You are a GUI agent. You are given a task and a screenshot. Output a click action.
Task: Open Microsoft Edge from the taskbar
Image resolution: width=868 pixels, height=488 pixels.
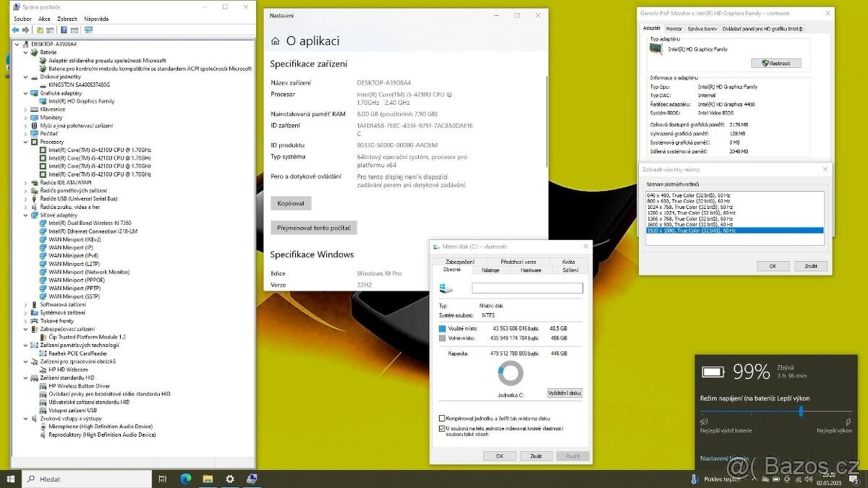tap(185, 479)
